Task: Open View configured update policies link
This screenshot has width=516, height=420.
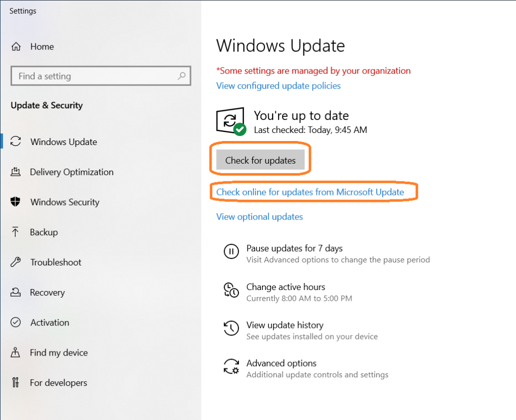Action: pos(278,86)
